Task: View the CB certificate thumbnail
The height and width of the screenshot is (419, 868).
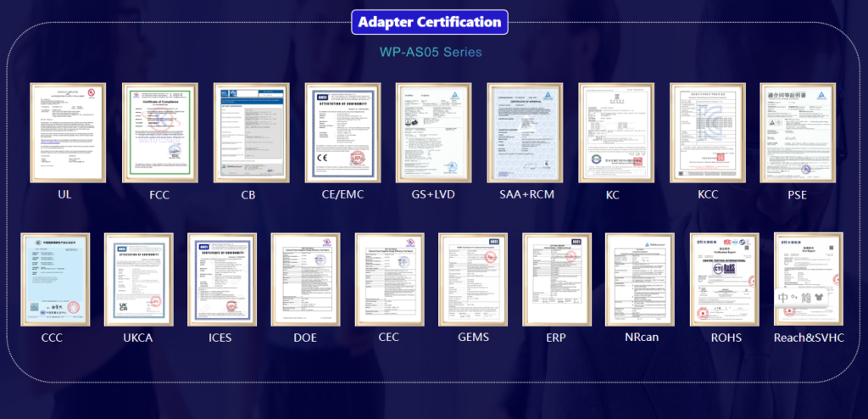Action: (251, 132)
